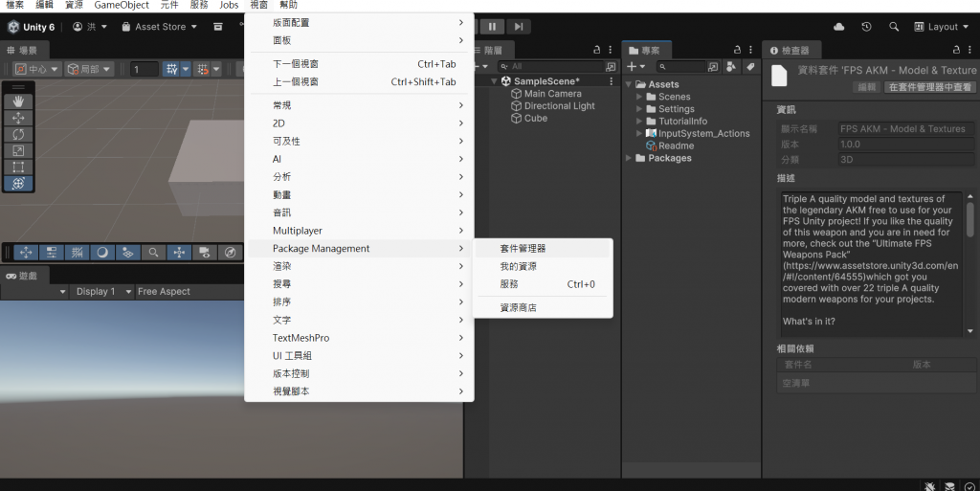This screenshot has width=980, height=491.
Task: Toggle the Inspector panel lock
Action: 956,50
